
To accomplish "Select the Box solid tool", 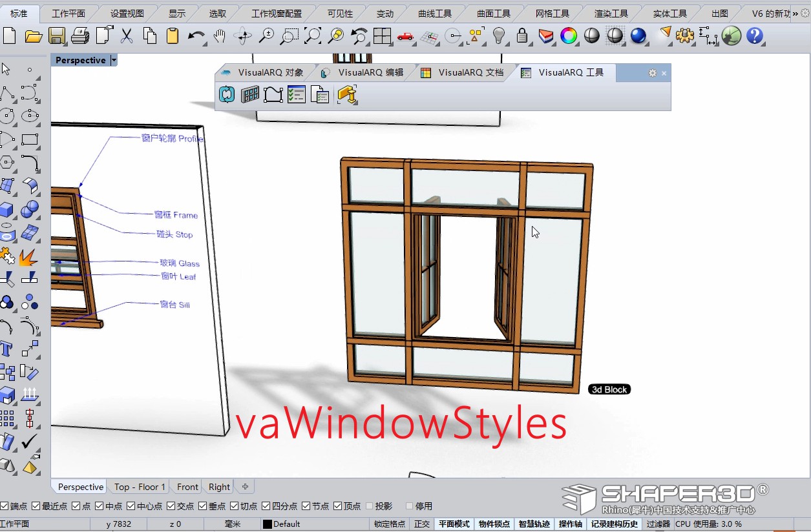I will pos(7,210).
